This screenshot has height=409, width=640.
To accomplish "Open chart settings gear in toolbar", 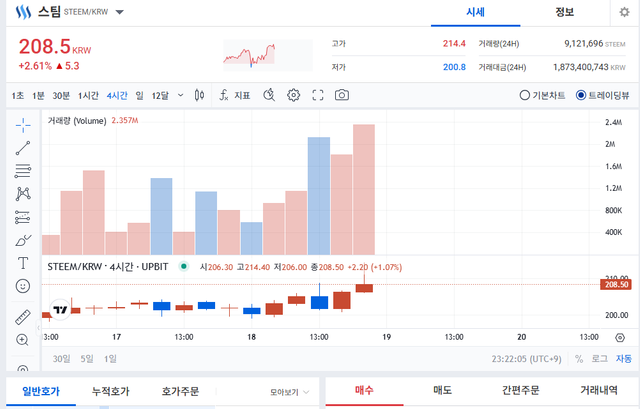I will pos(293,95).
